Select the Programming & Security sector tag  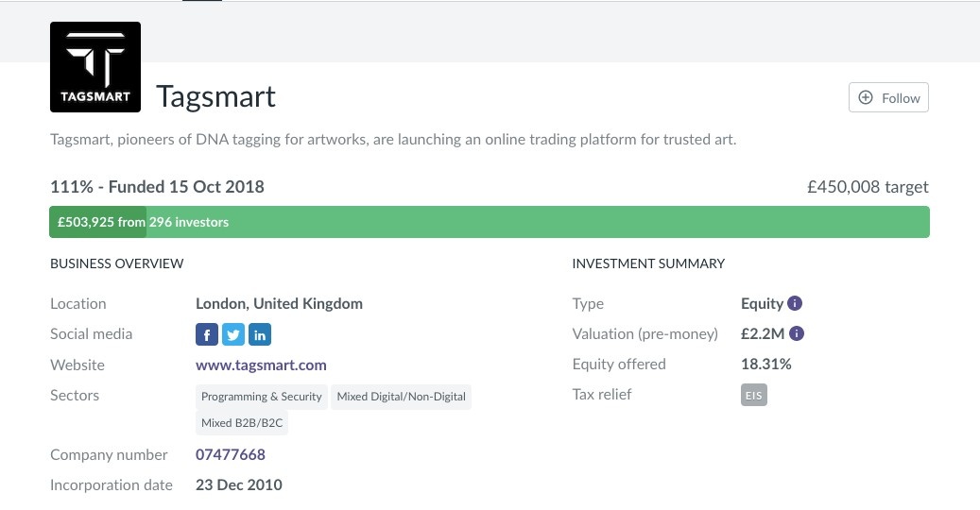[262, 397]
